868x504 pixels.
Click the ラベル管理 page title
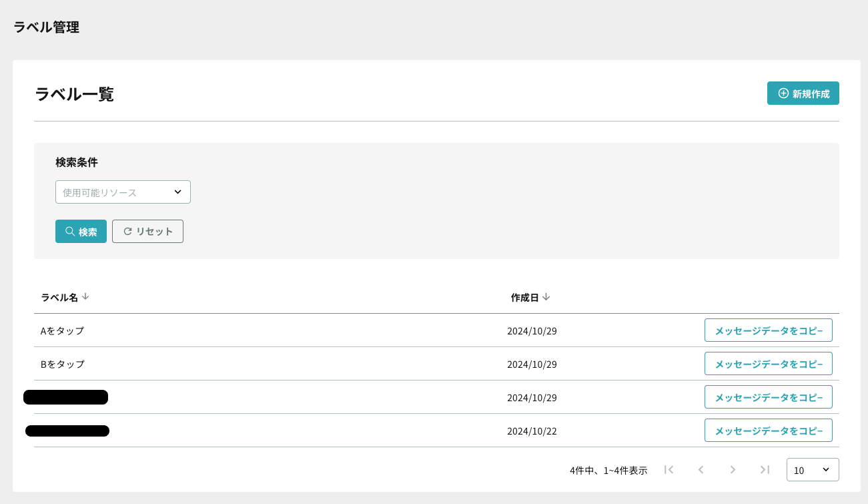(x=47, y=27)
